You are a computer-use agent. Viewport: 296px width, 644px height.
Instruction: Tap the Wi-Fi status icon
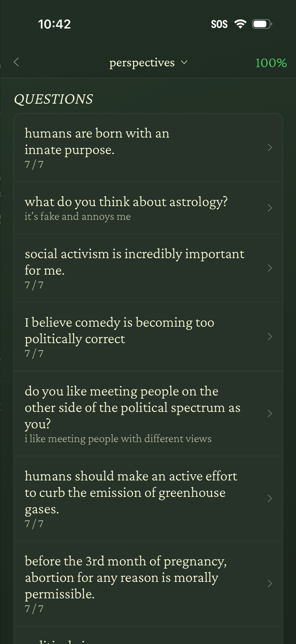[240, 24]
